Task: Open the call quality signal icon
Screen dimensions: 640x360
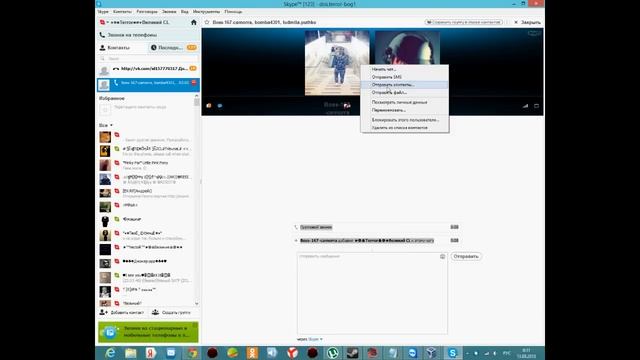Action: pos(525,106)
